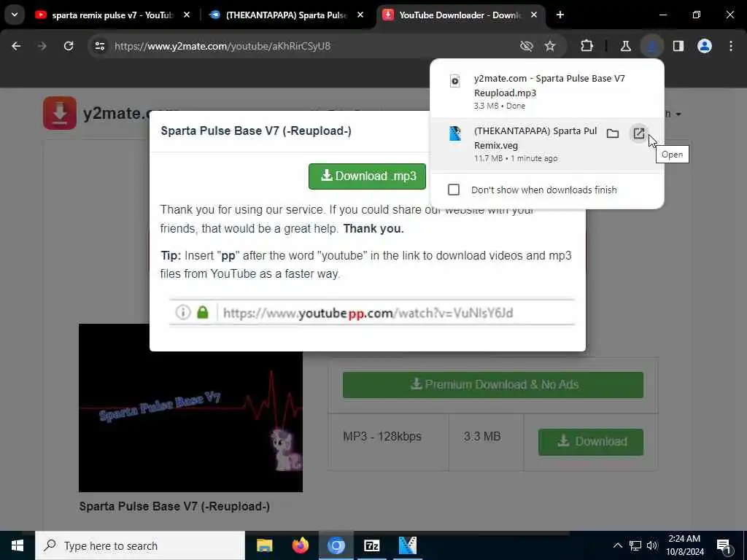Go forward with the browser forward arrow
Viewport: 747px width, 560px height.
point(42,46)
